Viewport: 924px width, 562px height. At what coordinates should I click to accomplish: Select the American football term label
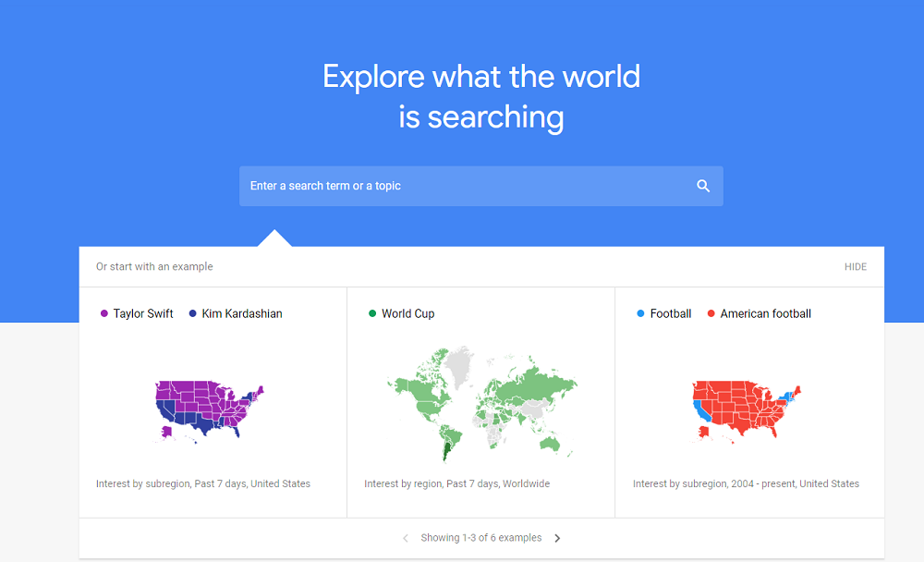tap(765, 313)
